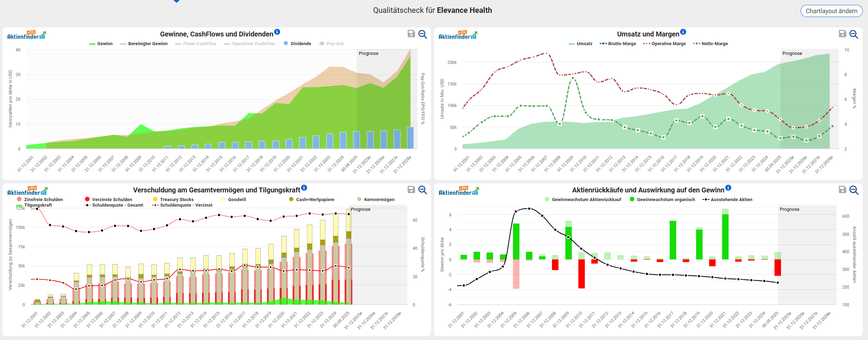Save the Verschuldung am Gesamtvermögen chart
This screenshot has height=340, width=868.
tap(411, 190)
